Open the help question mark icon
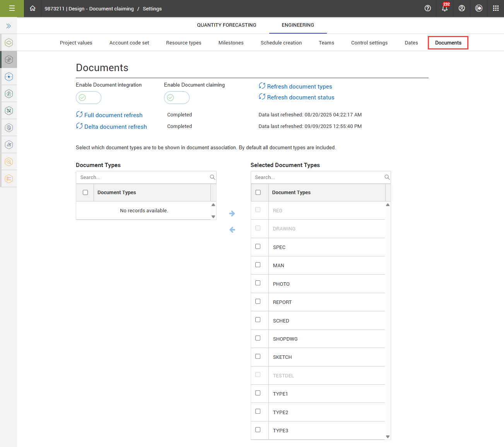The image size is (504, 447). [x=427, y=9]
